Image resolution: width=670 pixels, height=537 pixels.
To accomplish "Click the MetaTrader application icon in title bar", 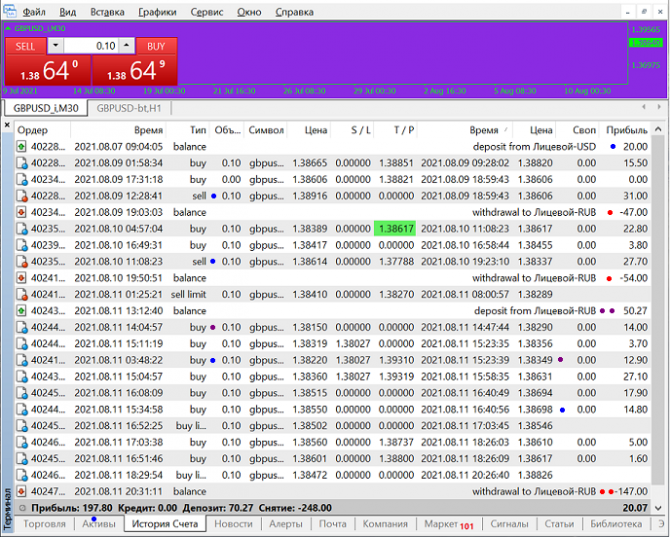I will pos(9,10).
